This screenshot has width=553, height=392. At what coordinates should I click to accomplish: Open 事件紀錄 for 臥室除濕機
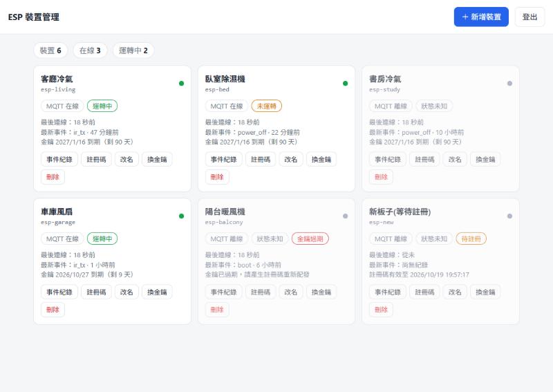click(x=223, y=160)
